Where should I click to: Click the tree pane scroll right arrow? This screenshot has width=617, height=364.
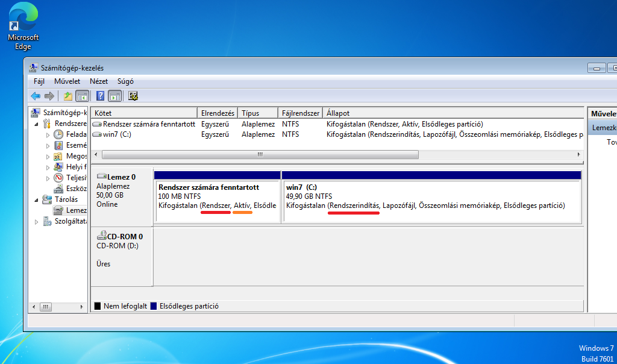(x=81, y=307)
